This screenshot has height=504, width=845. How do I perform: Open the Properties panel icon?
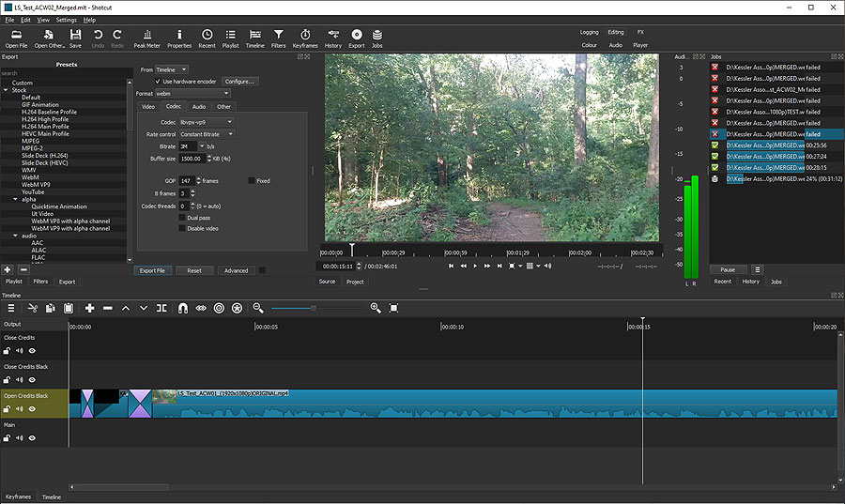click(179, 38)
